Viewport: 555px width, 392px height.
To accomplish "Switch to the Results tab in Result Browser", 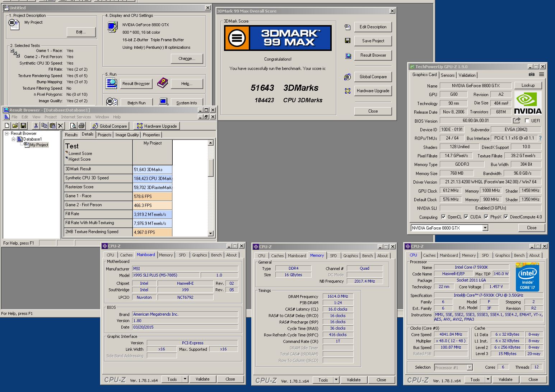I will point(71,135).
